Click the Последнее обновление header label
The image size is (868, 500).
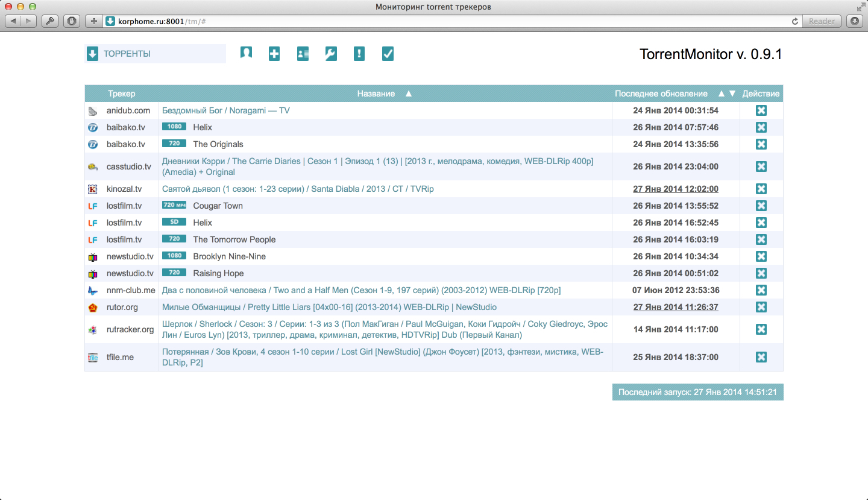661,93
